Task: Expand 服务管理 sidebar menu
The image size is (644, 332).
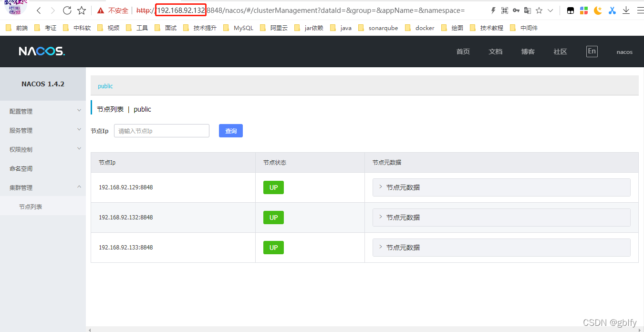Action: [43, 130]
